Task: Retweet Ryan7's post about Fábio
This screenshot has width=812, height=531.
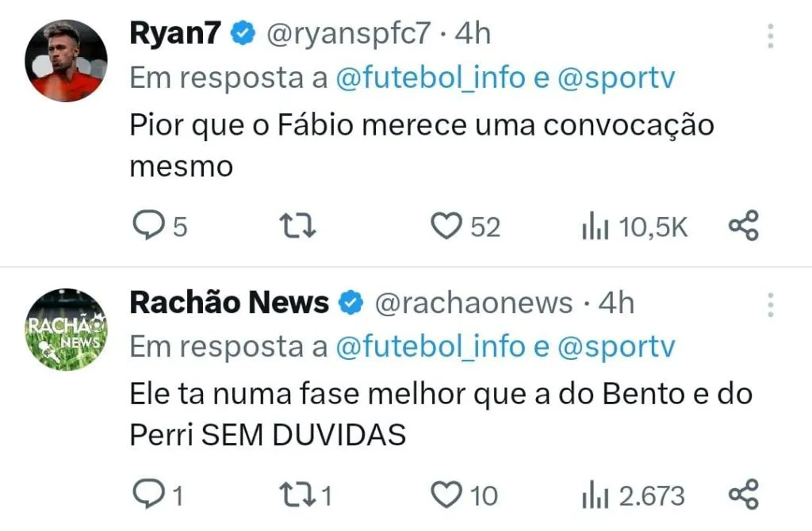Action: click(300, 227)
